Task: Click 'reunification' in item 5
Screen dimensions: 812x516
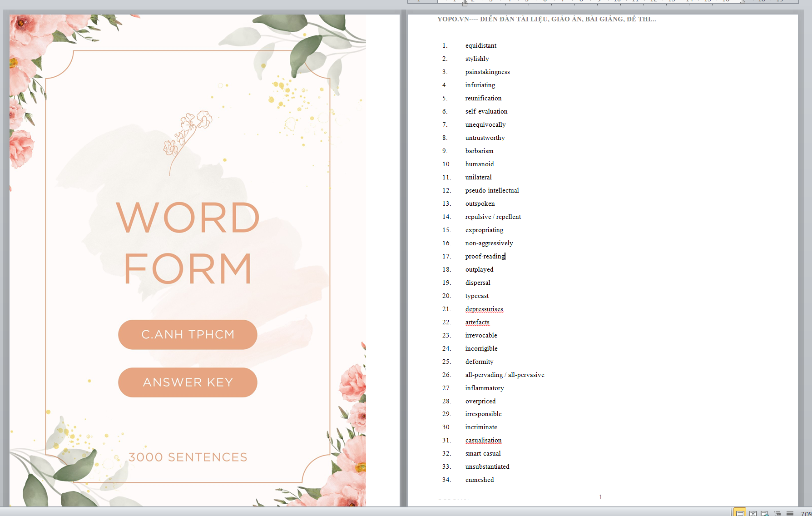Action: click(x=483, y=98)
